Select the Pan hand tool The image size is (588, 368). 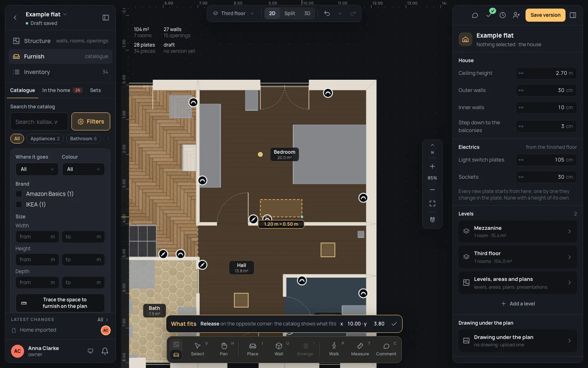[x=224, y=349]
